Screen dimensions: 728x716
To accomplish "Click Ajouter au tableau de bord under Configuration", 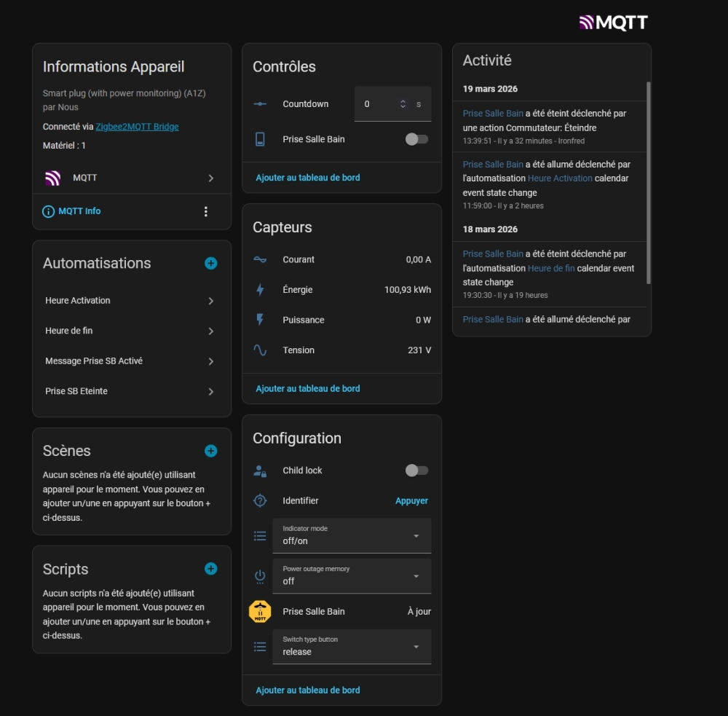I will [308, 691].
